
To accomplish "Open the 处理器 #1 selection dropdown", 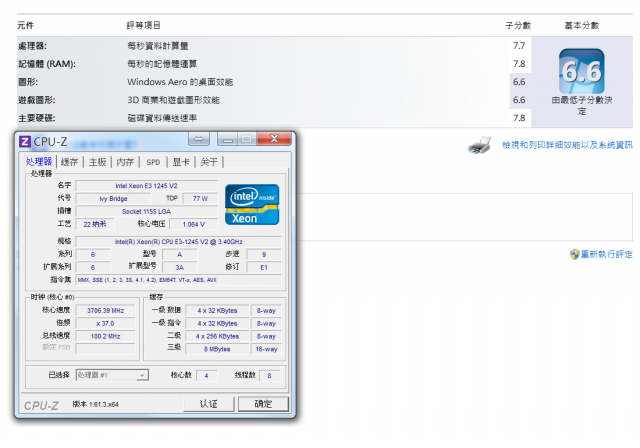I will (112, 375).
